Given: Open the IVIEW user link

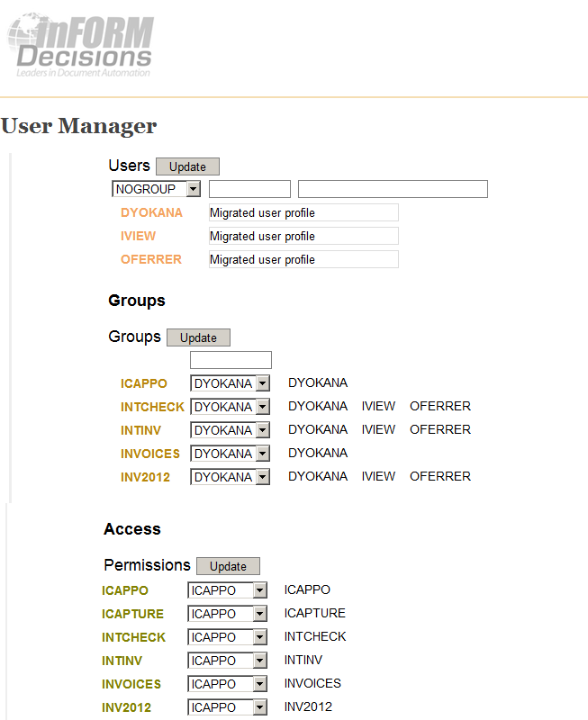Looking at the screenshot, I should [x=139, y=236].
